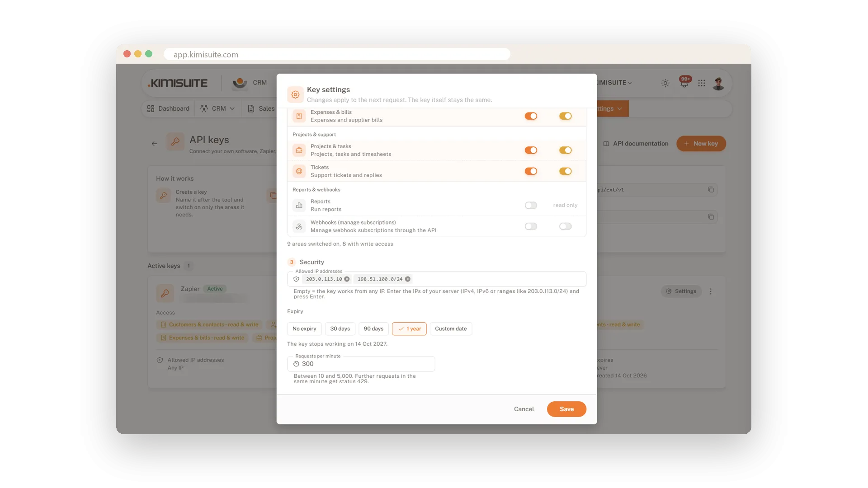Toggle the light/dark theme icon
Image resolution: width=868 pixels, height=488 pixels.
tap(665, 83)
